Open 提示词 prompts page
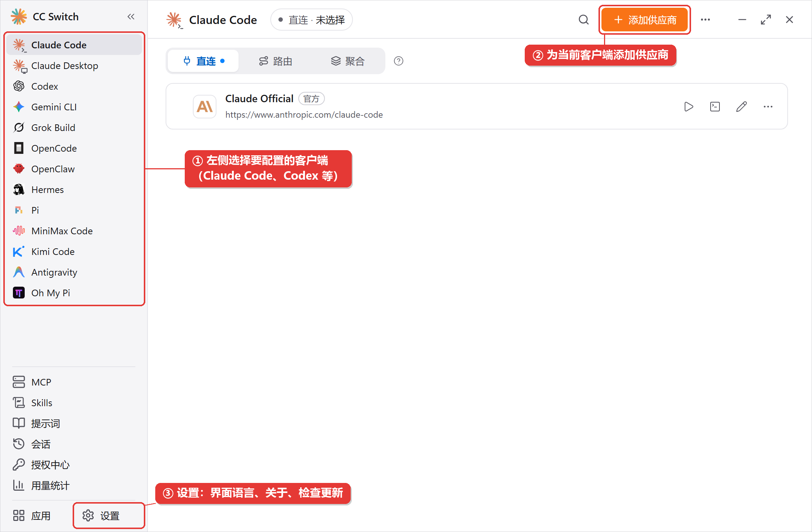 74,424
